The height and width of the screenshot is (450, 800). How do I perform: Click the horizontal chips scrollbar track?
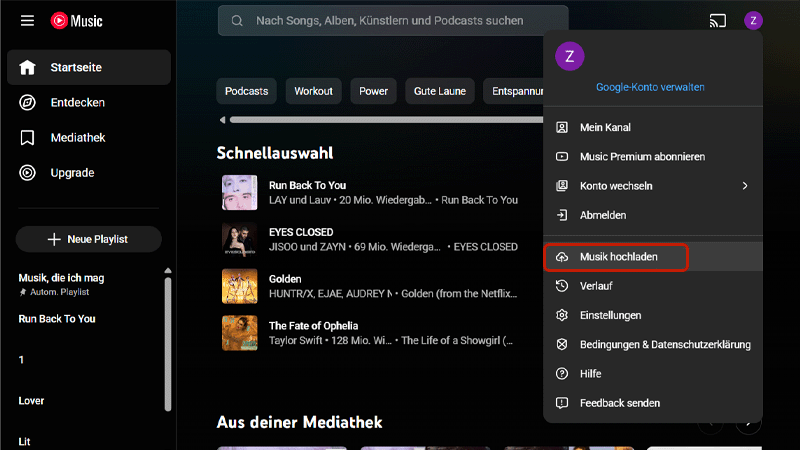386,120
